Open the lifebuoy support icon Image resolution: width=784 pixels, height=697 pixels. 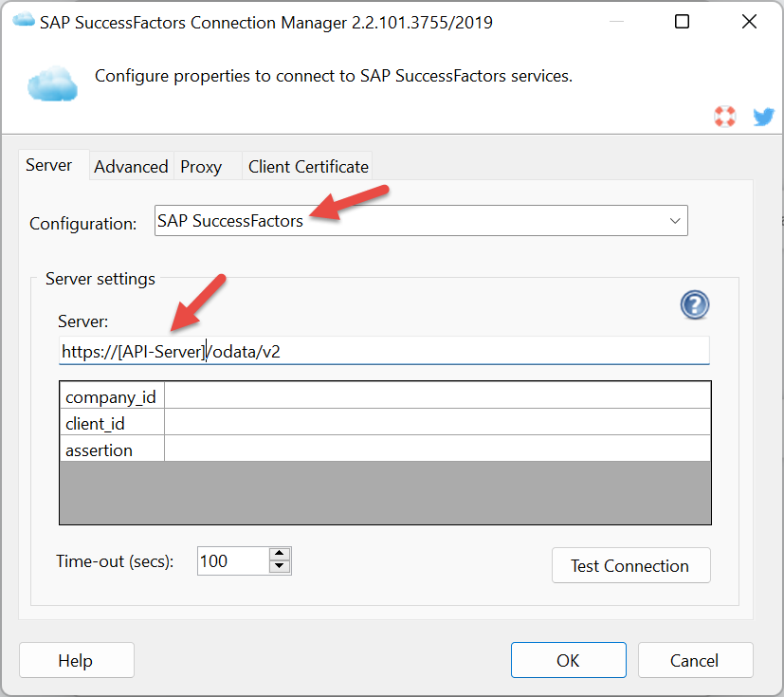(724, 117)
